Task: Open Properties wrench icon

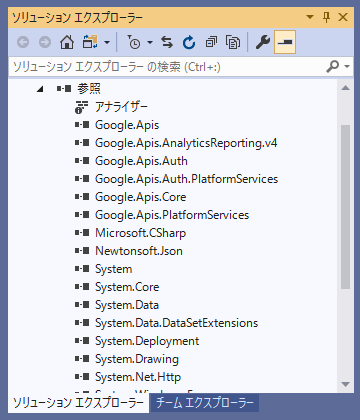Action: pyautogui.click(x=263, y=42)
